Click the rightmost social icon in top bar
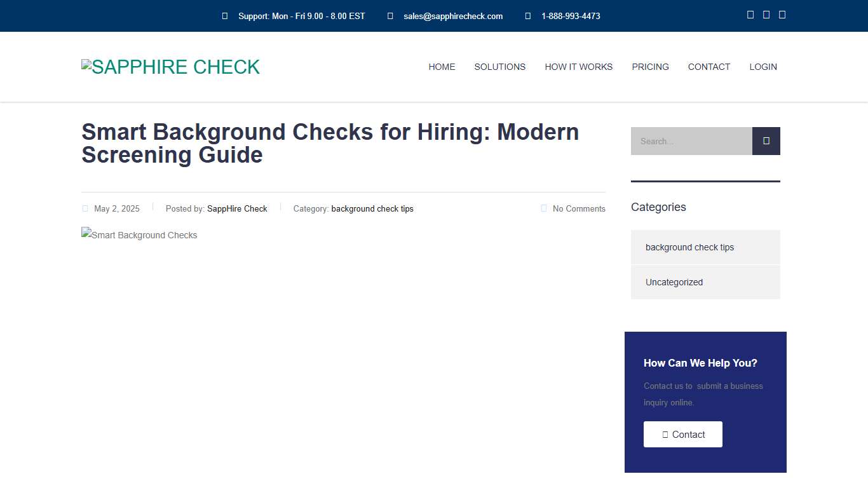Viewport: 868px width, 488px height. pyautogui.click(x=782, y=14)
